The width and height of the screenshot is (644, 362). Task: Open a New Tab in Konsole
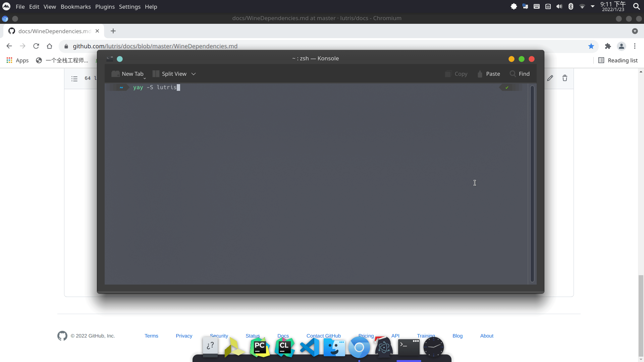(128, 74)
